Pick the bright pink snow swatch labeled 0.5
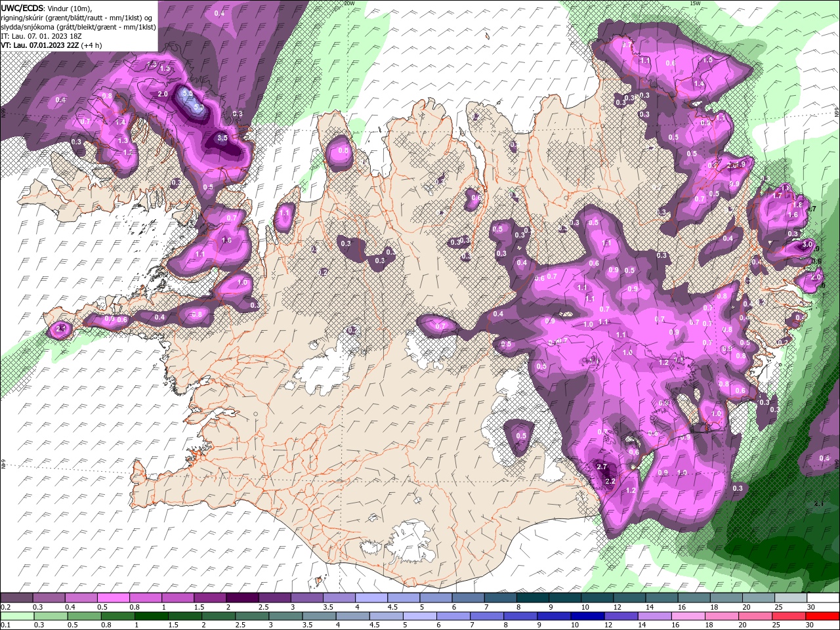The image size is (840, 630). click(x=113, y=598)
